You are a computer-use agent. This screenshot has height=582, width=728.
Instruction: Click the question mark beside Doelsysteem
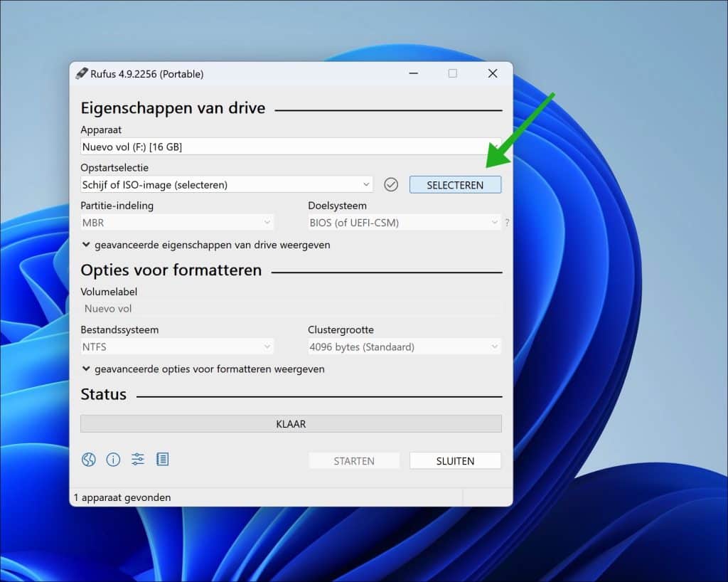pos(507,223)
